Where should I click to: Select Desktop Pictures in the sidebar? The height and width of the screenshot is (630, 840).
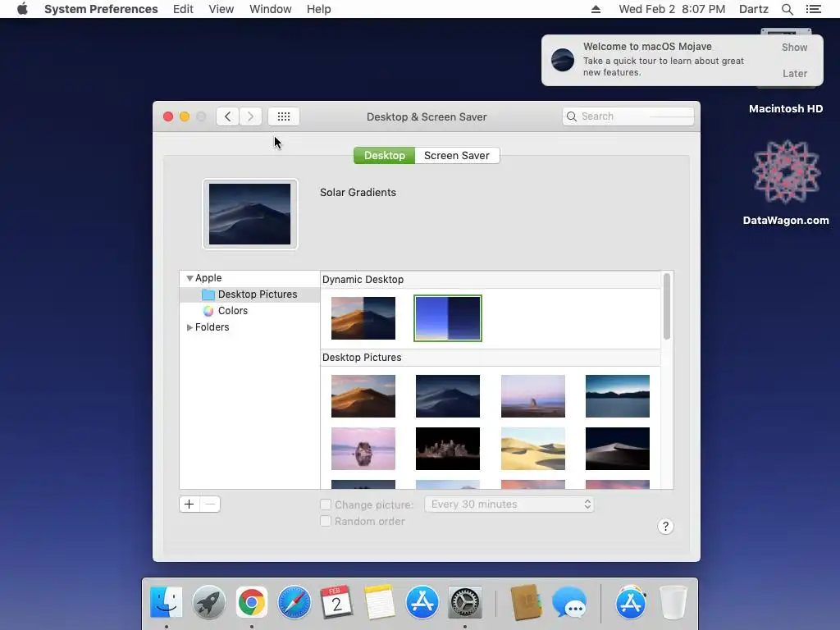249,294
